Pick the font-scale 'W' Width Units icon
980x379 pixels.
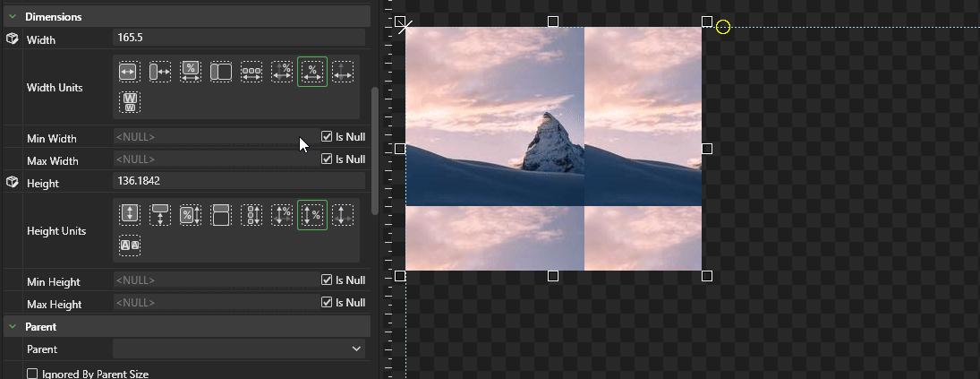click(x=129, y=102)
